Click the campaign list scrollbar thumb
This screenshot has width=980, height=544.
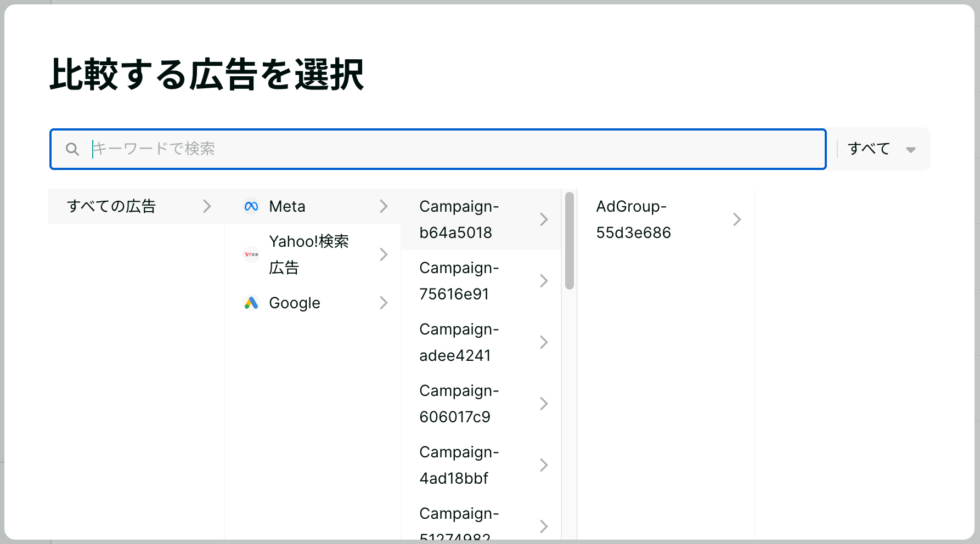(570, 241)
